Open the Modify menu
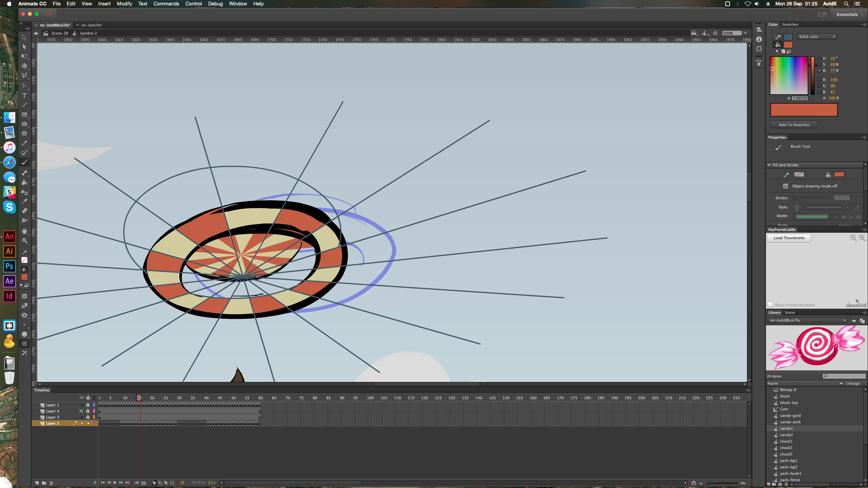 124,4
